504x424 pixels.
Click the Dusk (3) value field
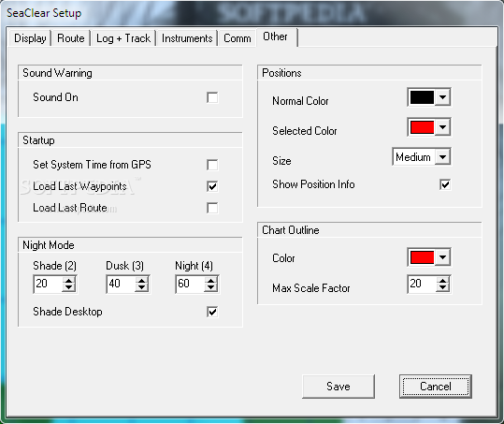point(122,284)
